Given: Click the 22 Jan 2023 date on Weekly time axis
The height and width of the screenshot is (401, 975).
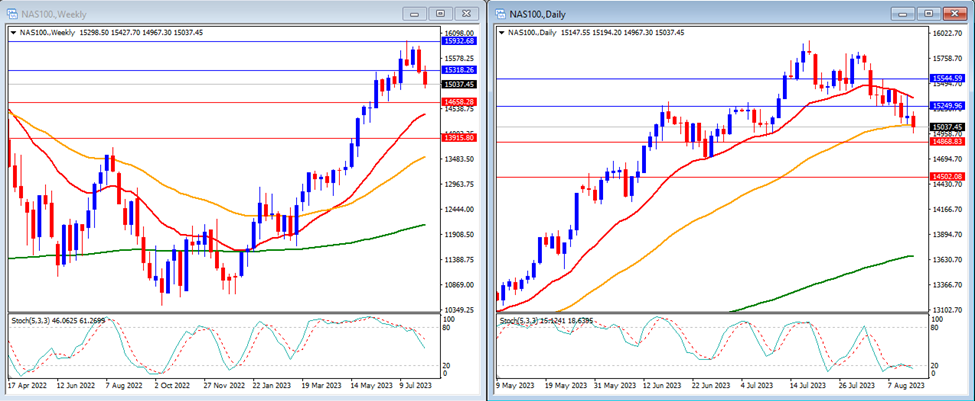Looking at the screenshot, I should coord(272,385).
